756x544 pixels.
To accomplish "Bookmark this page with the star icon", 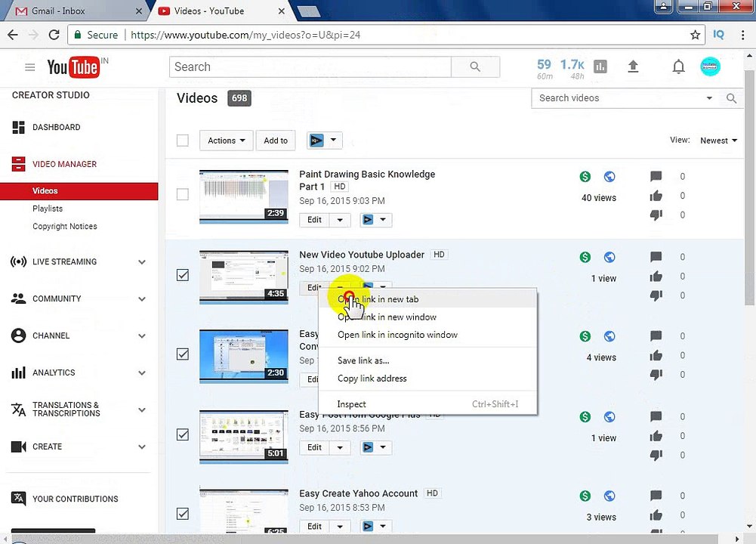I will pos(695,35).
